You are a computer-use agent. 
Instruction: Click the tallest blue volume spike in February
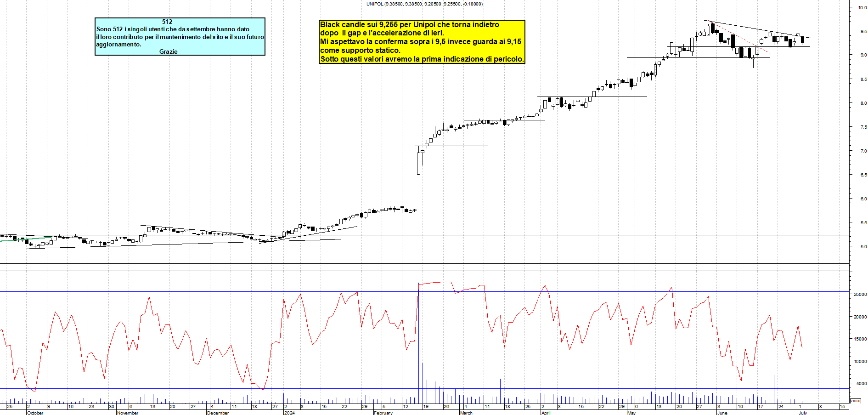[418, 344]
